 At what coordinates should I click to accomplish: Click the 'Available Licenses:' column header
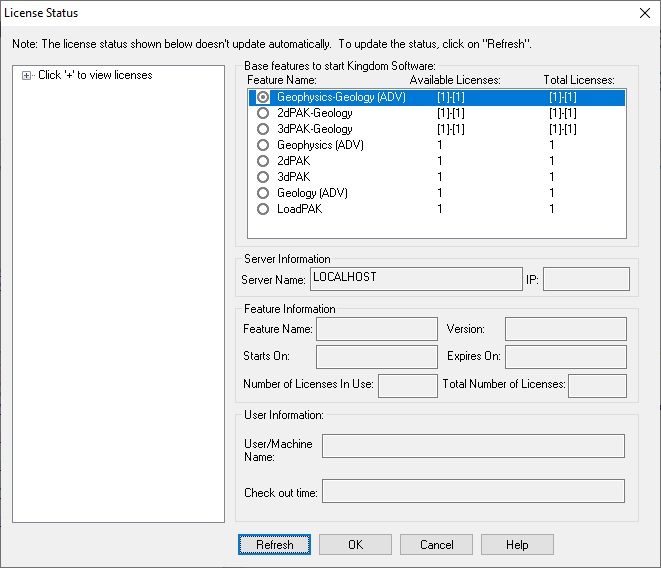455,80
